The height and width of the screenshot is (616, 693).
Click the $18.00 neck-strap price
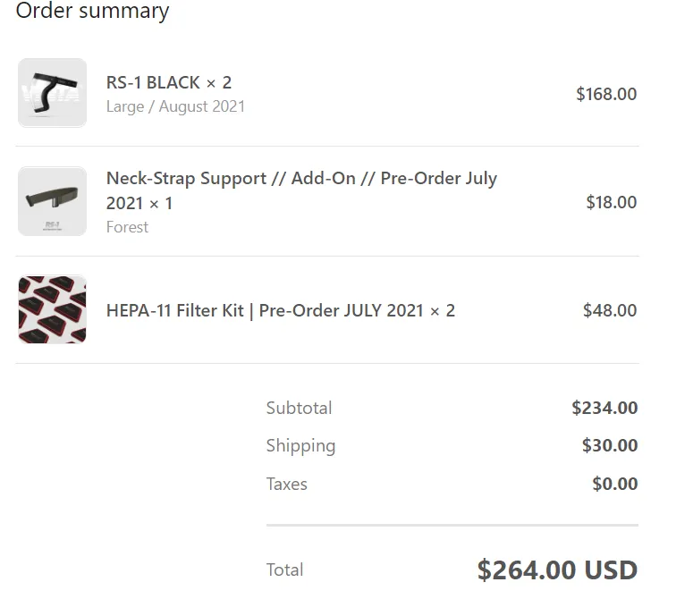pyautogui.click(x=612, y=202)
